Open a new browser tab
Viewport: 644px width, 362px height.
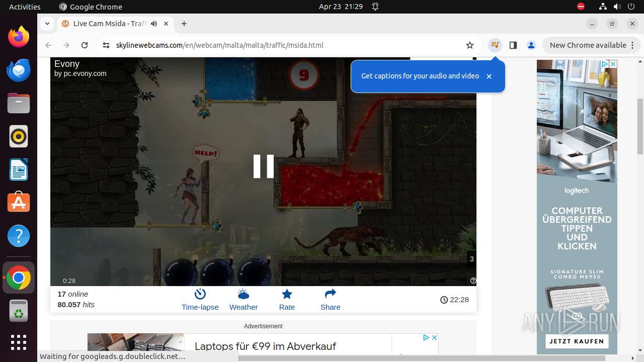coord(184,24)
